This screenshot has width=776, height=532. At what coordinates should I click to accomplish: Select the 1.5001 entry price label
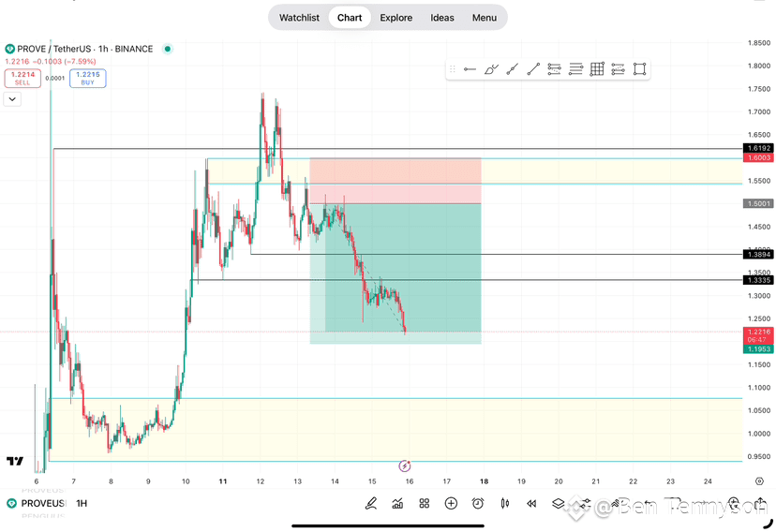coord(759,203)
